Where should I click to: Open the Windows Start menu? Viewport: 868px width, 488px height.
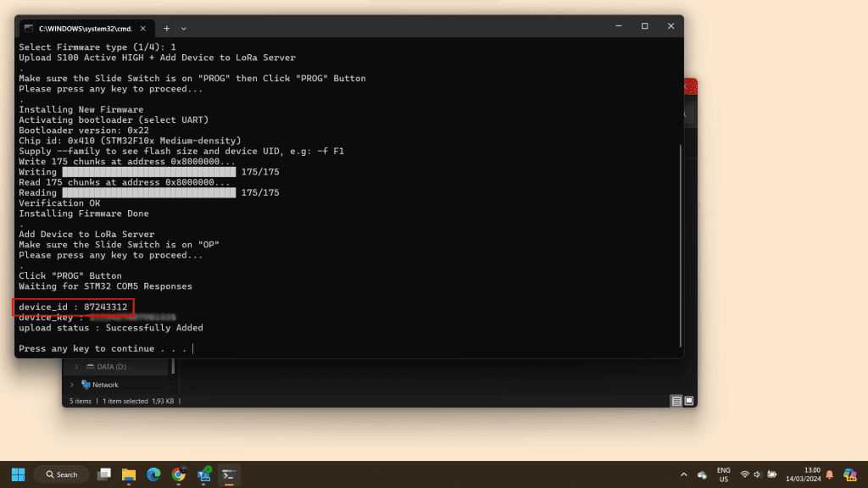coord(18,474)
